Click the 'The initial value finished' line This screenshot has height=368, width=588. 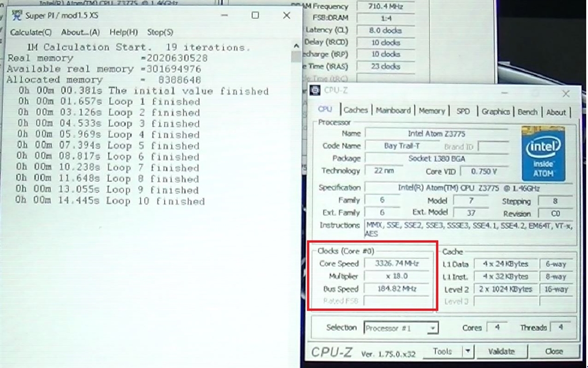[x=143, y=91]
